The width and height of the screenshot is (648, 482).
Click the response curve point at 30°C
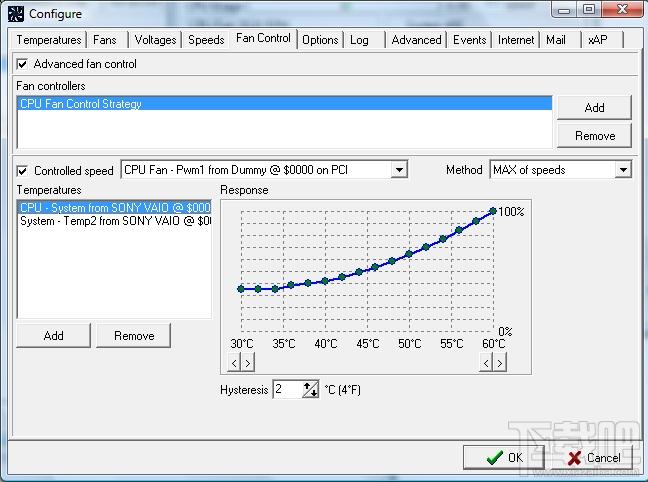pos(241,289)
